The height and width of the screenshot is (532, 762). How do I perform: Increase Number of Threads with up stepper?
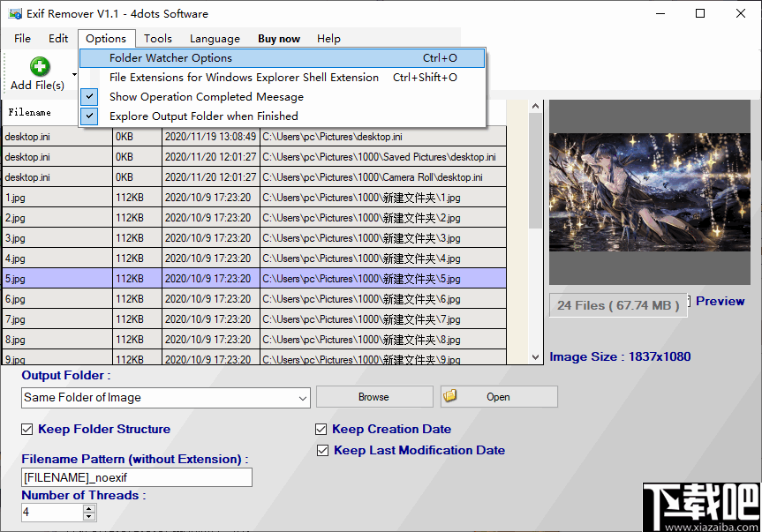click(87, 508)
